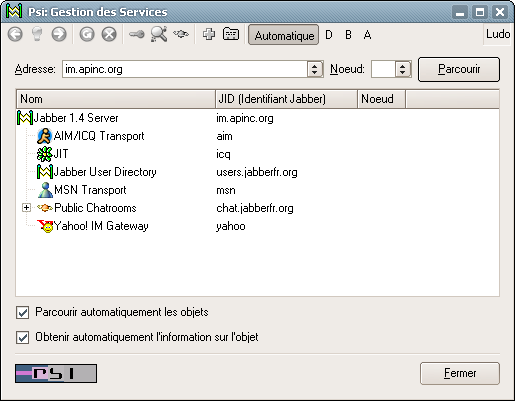Click the key Register icon
This screenshot has height=401, width=515.
pos(136,34)
